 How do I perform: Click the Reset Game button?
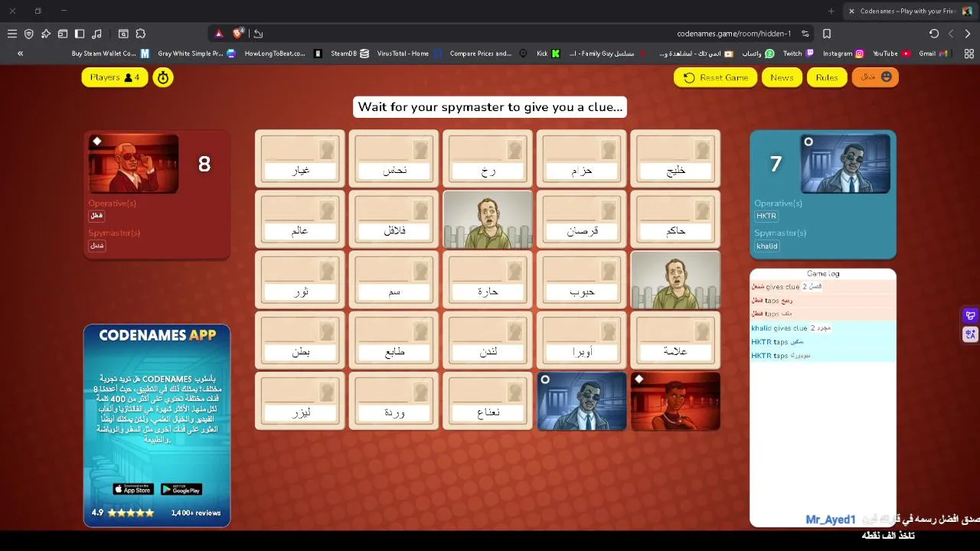[x=716, y=77]
